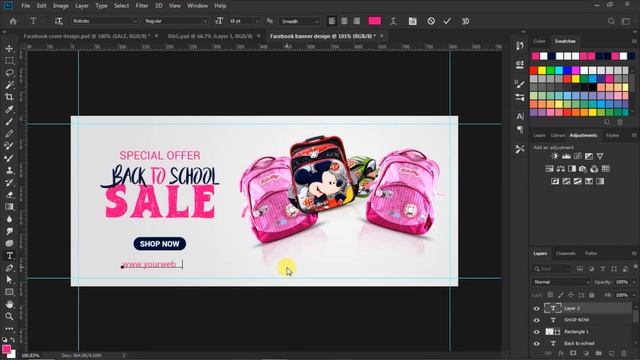The height and width of the screenshot is (360, 640).
Task: Switch to the BAG.psd document tab
Action: pos(210,36)
